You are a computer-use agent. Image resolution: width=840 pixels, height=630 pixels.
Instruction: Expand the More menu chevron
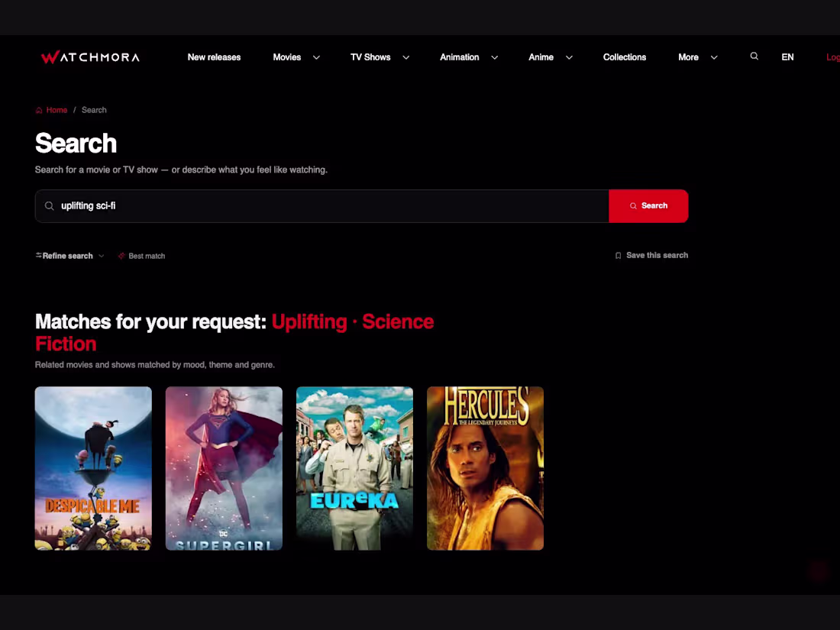713,57
